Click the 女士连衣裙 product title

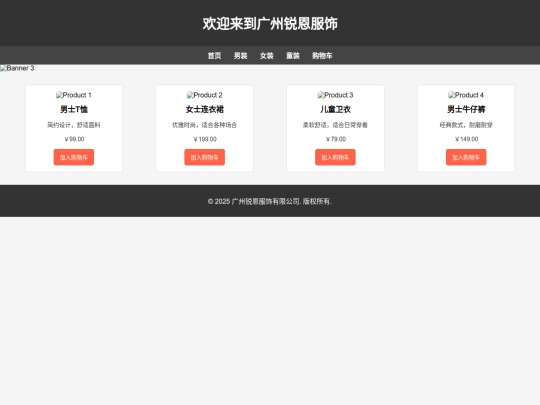[205, 110]
